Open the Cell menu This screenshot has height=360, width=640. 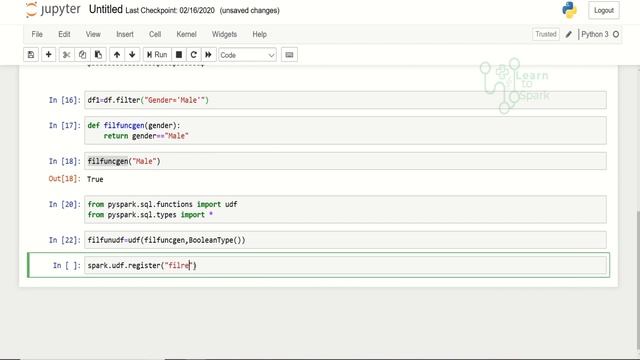pyautogui.click(x=155, y=34)
